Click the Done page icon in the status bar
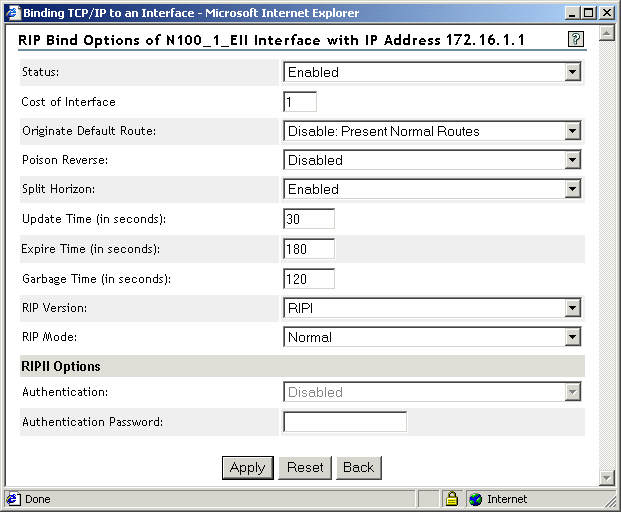 coord(13,499)
